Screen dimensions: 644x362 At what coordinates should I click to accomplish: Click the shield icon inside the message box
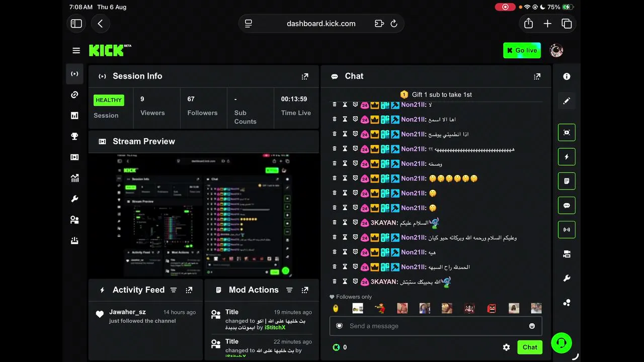click(340, 326)
